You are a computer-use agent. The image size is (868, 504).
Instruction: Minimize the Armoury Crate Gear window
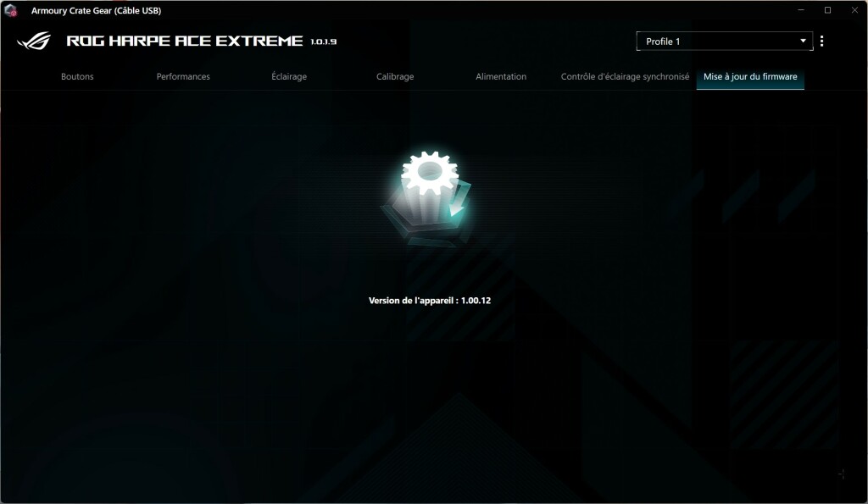801,10
